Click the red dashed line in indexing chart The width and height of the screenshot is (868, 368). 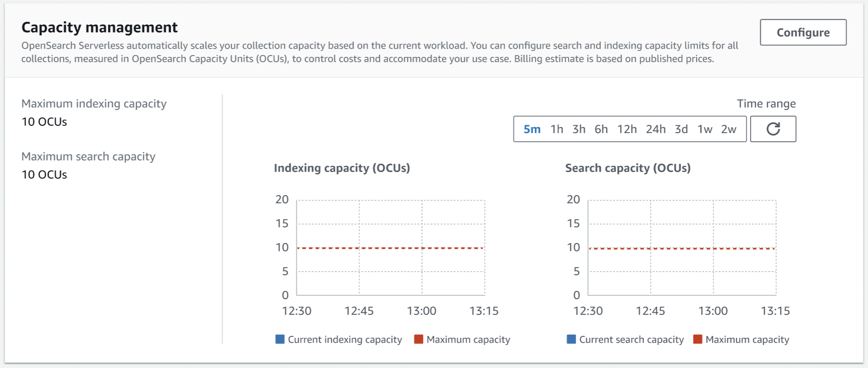point(390,248)
